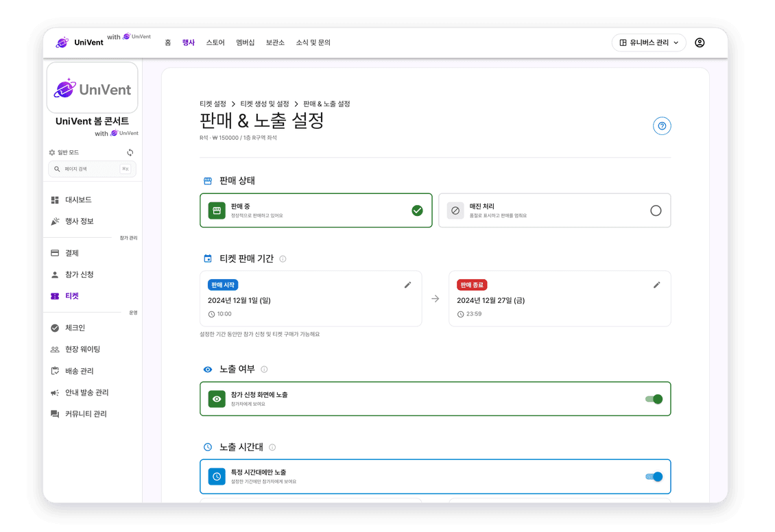Click the 2024년 12월 1일 (일) start date
Image resolution: width=775 pixels, height=532 pixels.
(x=239, y=300)
